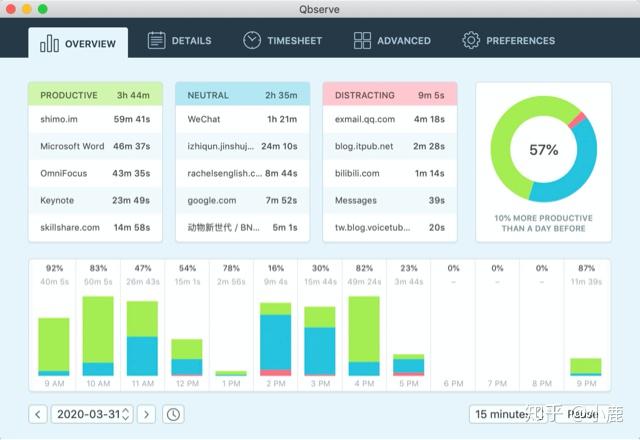Screen dimensions: 640x440
Task: Select the Messages row
Action: (390, 200)
